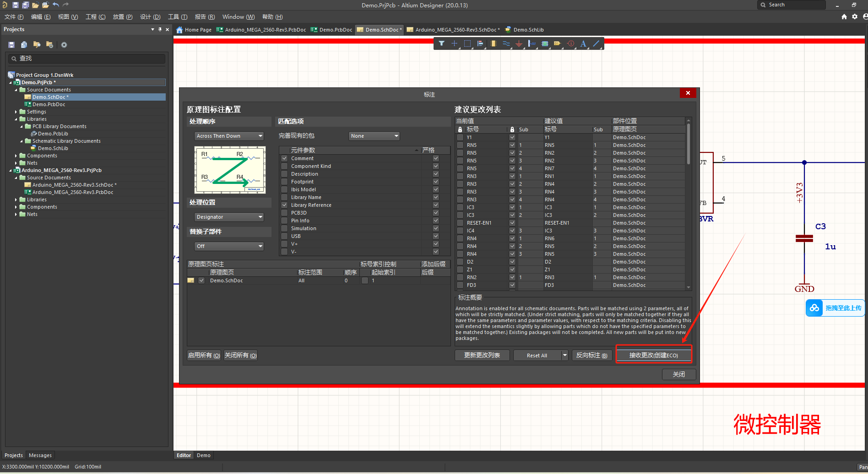Expand the Nets folder under Demo.PrjPcb
This screenshot has width=868, height=474.
[x=16, y=163]
